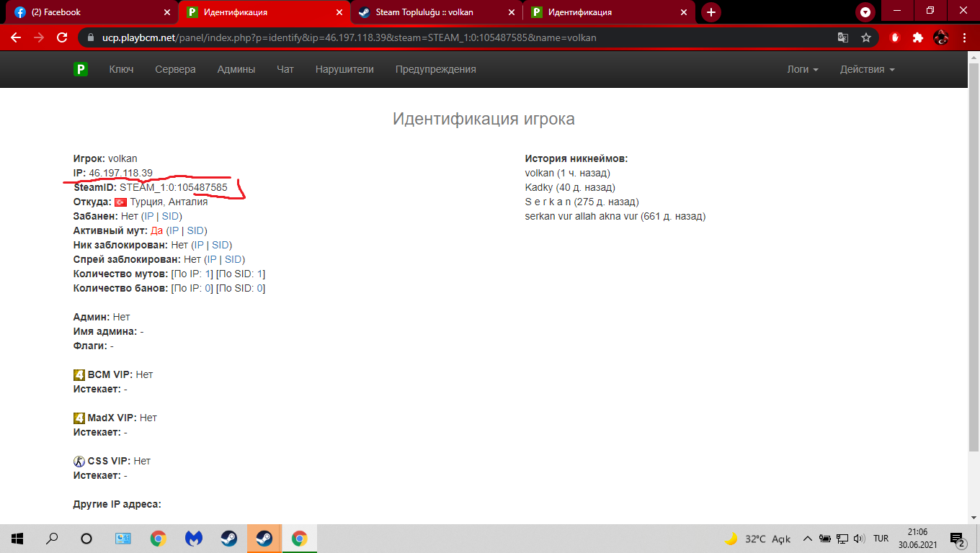Click the page vertical scrollbar
The image size is (980, 553).
coord(974,288)
